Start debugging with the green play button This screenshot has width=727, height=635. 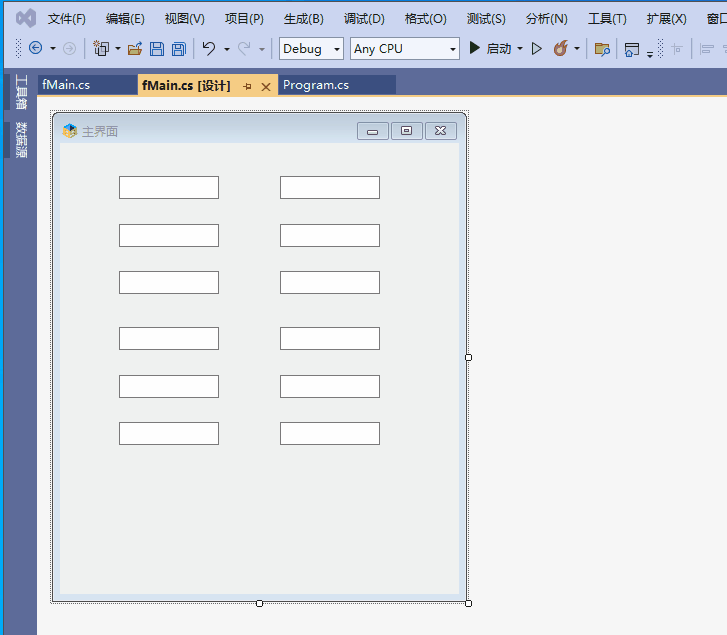tap(474, 48)
